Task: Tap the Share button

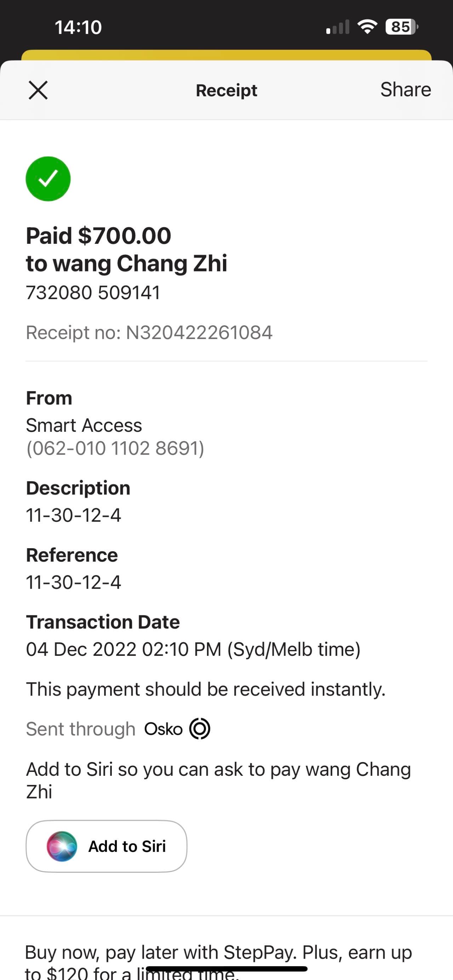Action: pyautogui.click(x=406, y=90)
